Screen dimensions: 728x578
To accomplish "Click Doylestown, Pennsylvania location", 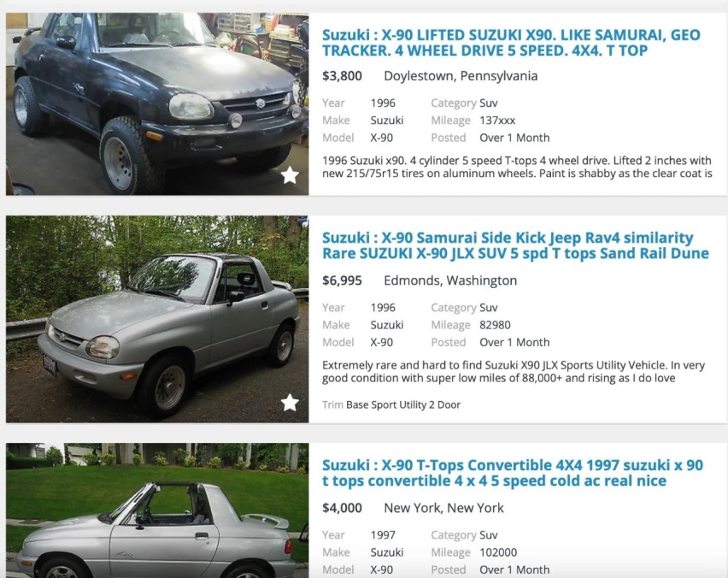I will point(461,76).
